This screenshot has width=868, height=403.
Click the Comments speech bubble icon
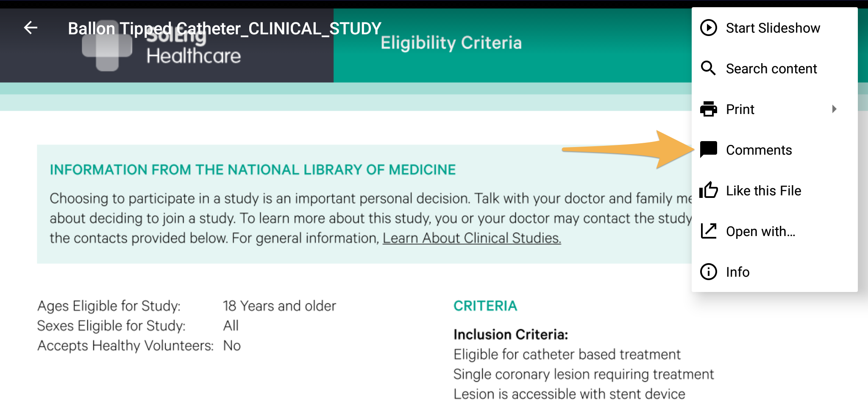click(x=708, y=150)
